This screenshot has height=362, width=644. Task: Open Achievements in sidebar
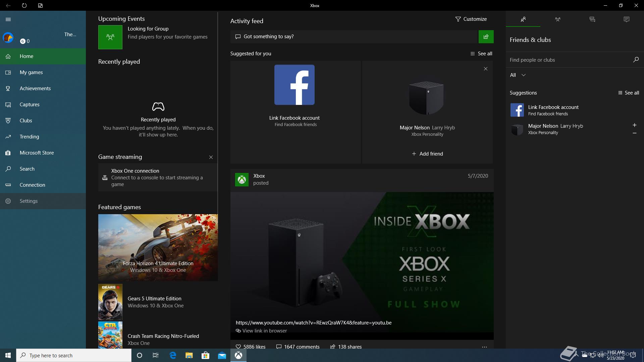43,88
